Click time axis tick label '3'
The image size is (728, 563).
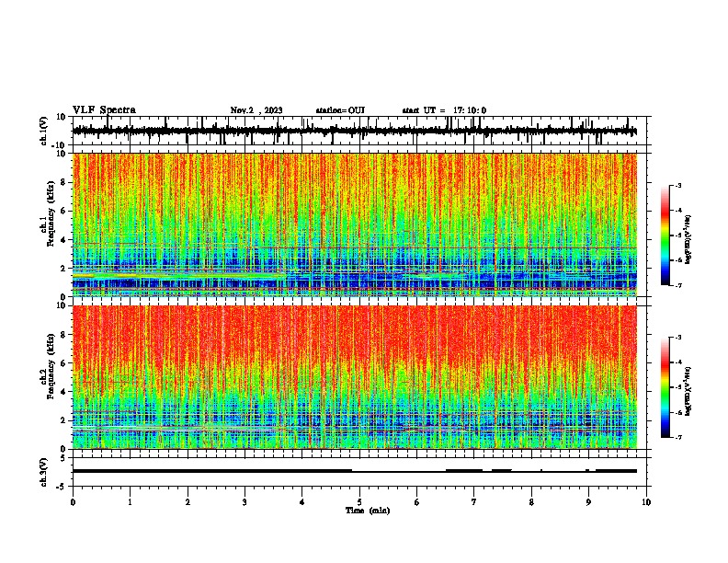(x=245, y=502)
